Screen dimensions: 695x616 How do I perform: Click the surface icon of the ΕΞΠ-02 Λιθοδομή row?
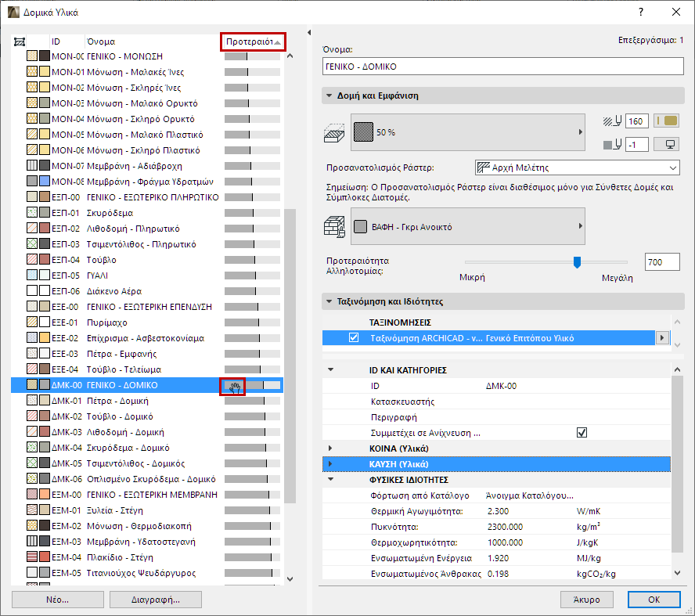[45, 229]
